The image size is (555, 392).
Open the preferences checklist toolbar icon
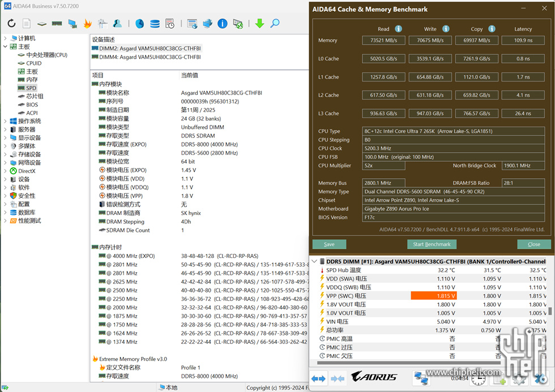pos(103,23)
